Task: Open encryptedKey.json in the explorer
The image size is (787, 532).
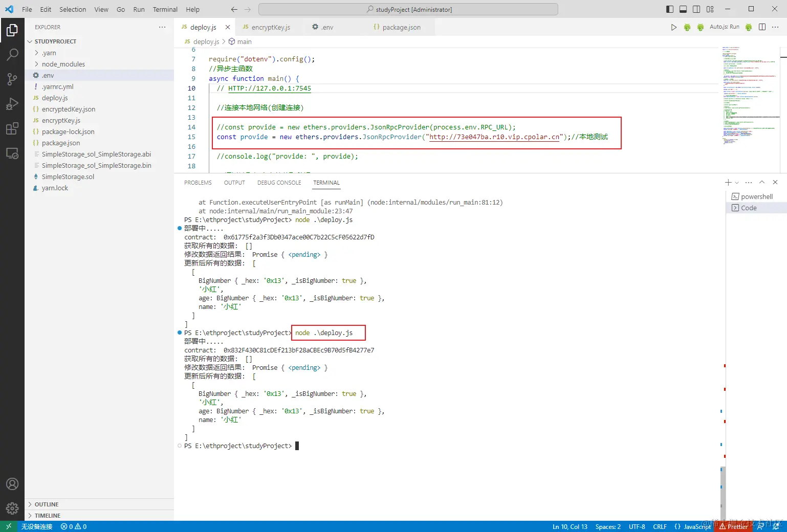Action: pyautogui.click(x=99, y=109)
